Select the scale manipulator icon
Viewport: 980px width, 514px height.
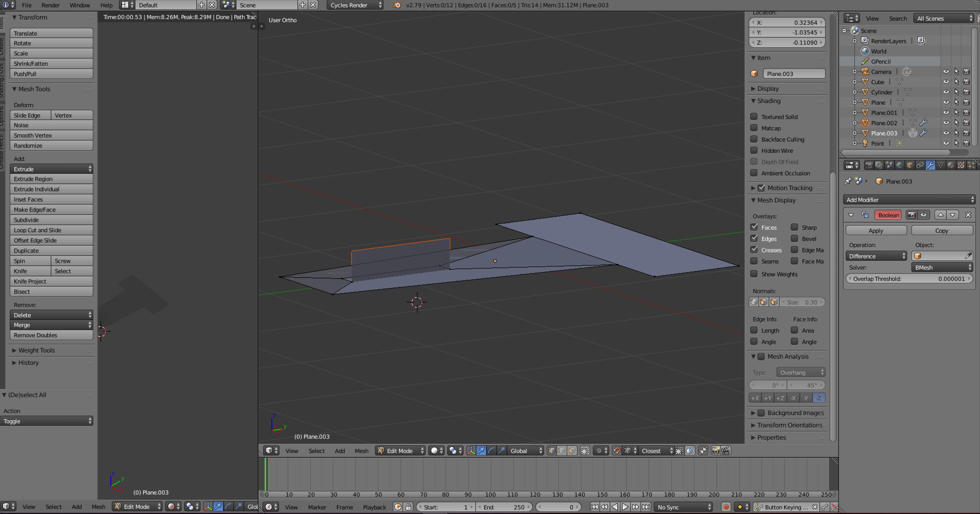click(502, 451)
